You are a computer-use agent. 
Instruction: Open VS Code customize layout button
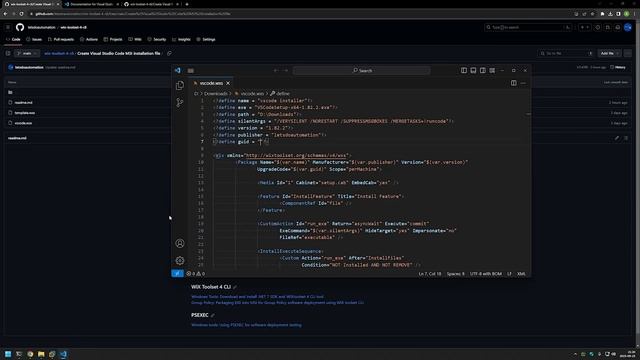[x=492, y=71]
